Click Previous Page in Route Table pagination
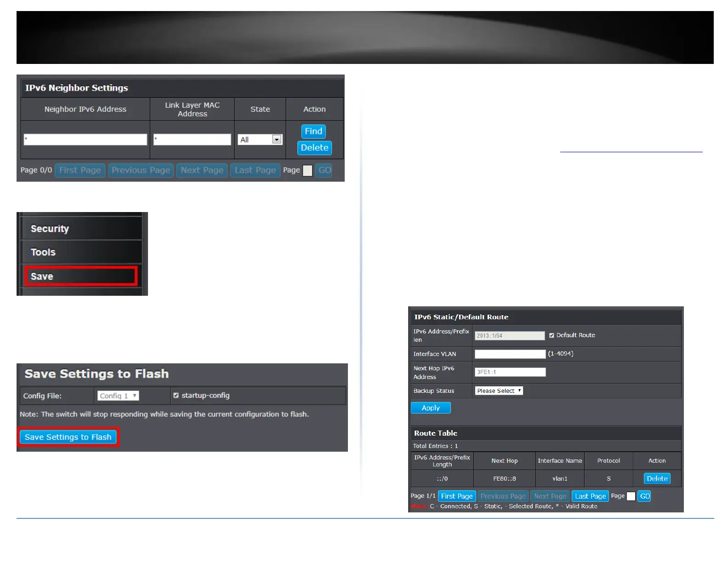The height and width of the screenshot is (563, 728). click(x=503, y=496)
